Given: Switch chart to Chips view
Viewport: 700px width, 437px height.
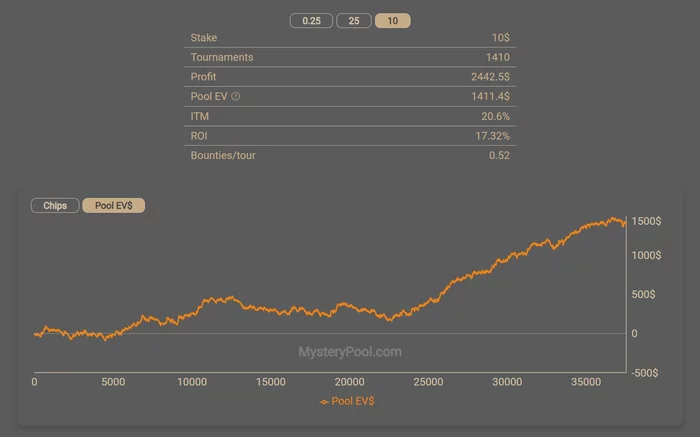Looking at the screenshot, I should click(55, 205).
